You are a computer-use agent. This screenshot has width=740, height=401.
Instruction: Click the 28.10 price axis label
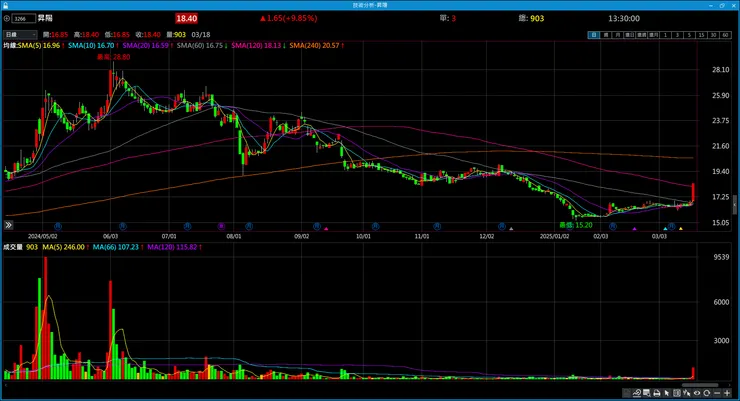click(721, 70)
